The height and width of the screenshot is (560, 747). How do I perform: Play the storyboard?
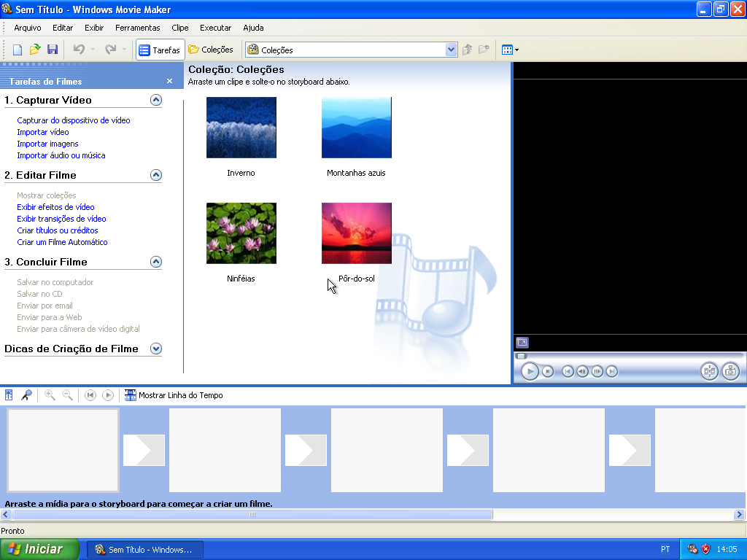click(108, 395)
